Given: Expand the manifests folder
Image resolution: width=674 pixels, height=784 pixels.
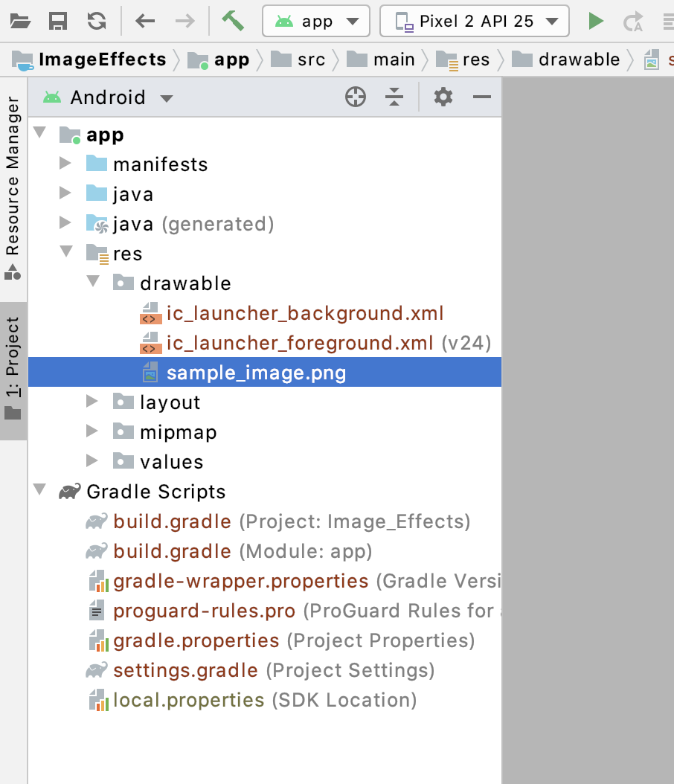Looking at the screenshot, I should [66, 164].
